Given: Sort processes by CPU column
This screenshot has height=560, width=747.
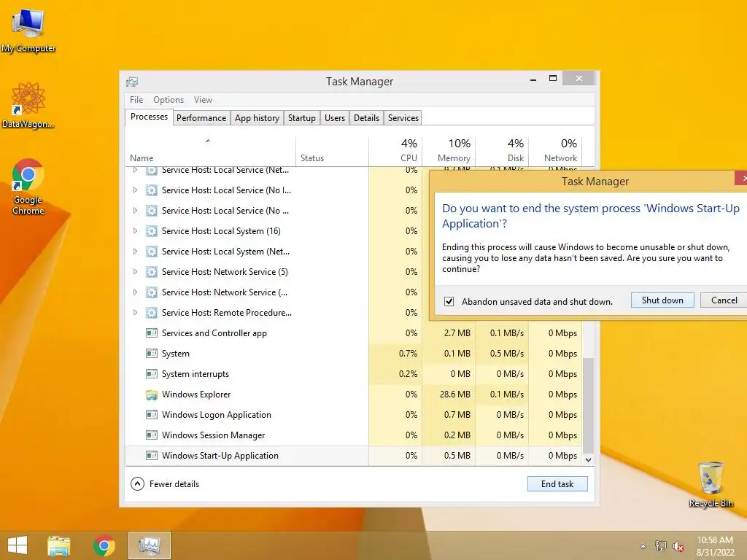Looking at the screenshot, I should 395,152.
